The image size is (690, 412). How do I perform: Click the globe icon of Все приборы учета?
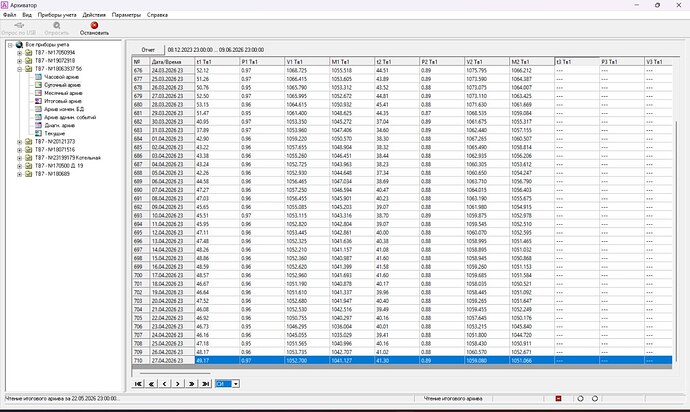(19, 44)
